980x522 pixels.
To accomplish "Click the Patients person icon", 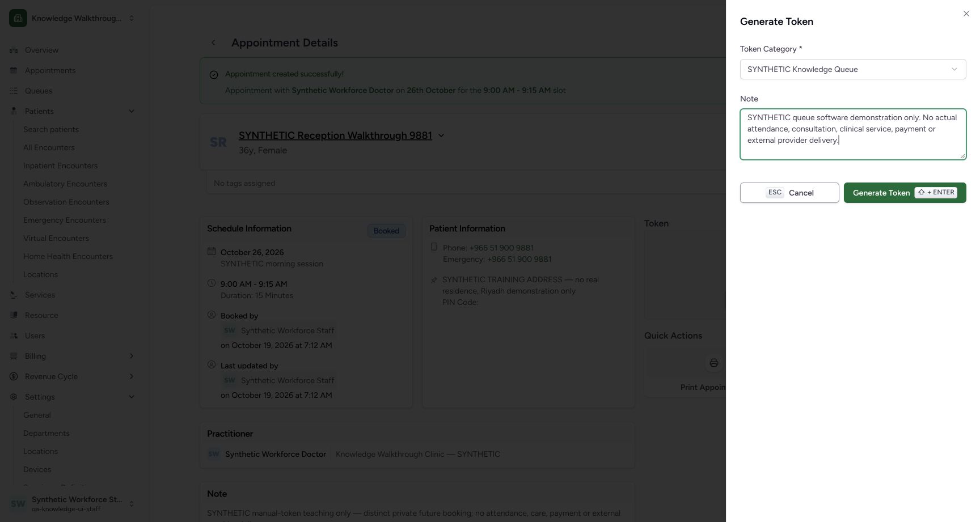I will click(14, 111).
